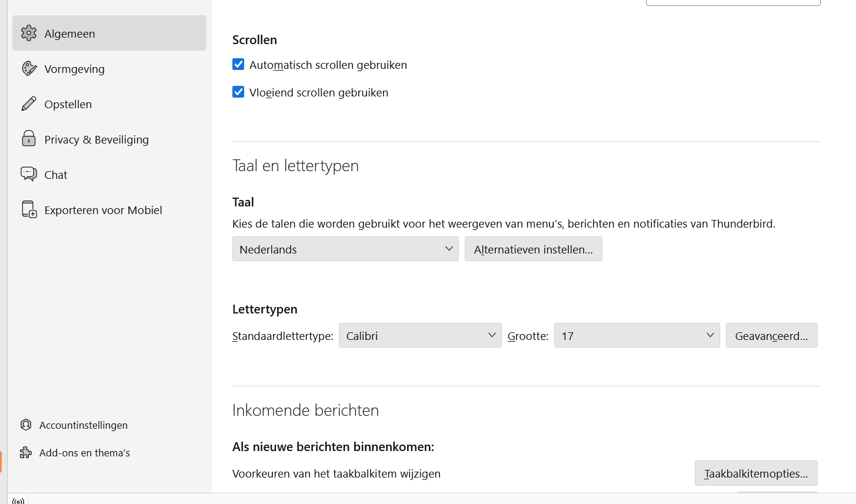The width and height of the screenshot is (856, 504).
Task: Switch to the Privacy & Beveiliging section
Action: tap(96, 139)
